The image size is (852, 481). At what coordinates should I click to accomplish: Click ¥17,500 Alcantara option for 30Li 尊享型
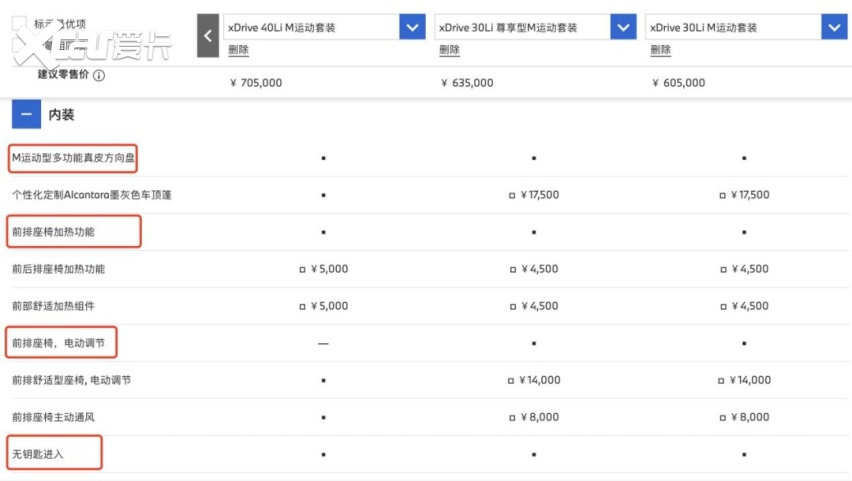coord(534,195)
